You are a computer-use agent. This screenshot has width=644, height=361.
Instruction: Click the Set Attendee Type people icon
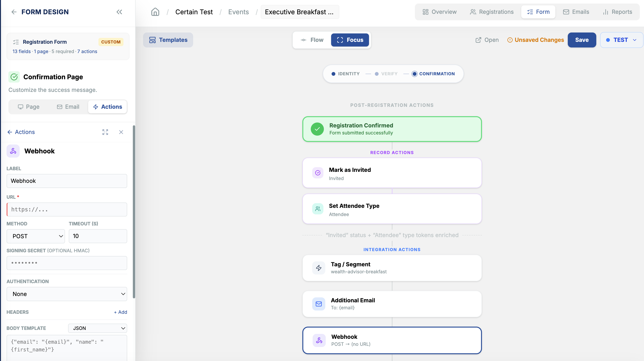[318, 209]
